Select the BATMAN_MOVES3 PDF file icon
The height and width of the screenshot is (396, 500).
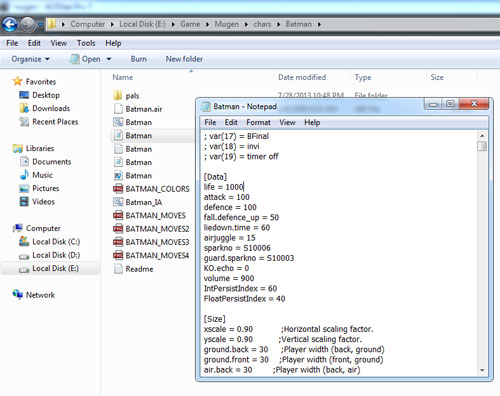tap(118, 242)
